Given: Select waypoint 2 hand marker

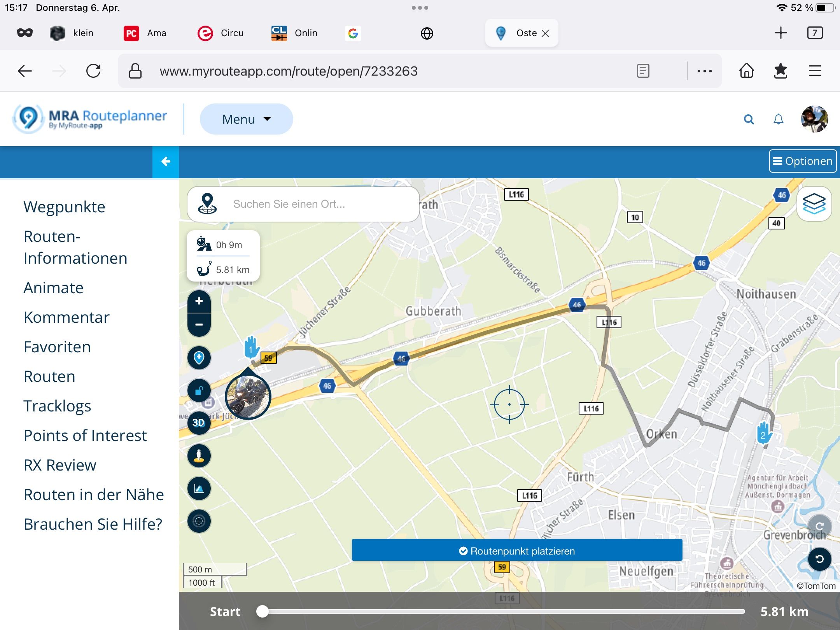Looking at the screenshot, I should [764, 433].
